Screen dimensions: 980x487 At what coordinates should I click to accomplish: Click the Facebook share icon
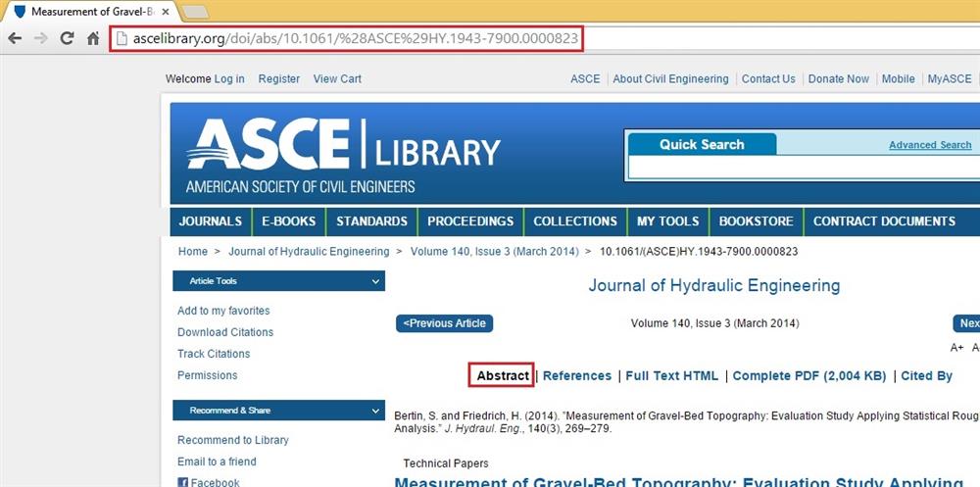pos(182,483)
